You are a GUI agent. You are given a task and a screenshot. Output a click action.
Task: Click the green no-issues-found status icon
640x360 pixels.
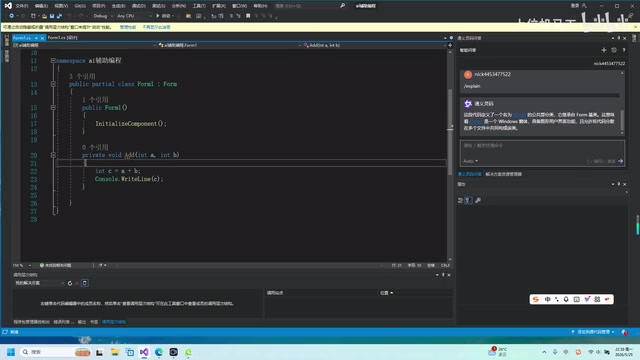(x=42, y=265)
